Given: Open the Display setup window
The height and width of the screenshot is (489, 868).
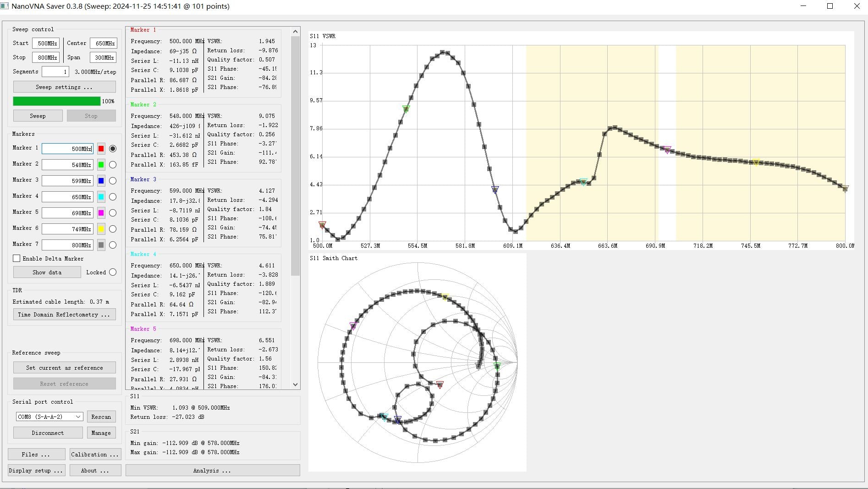Looking at the screenshot, I should pyautogui.click(x=36, y=470).
